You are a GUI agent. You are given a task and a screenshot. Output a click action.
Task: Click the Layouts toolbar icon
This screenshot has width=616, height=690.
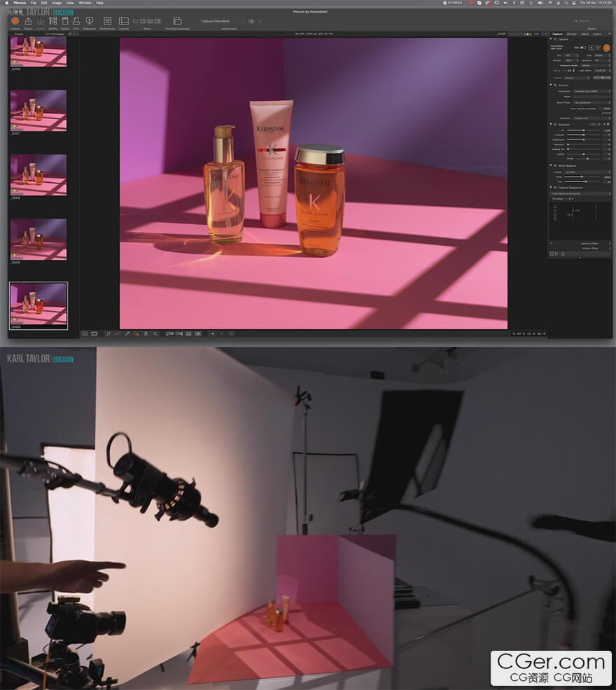124,21
